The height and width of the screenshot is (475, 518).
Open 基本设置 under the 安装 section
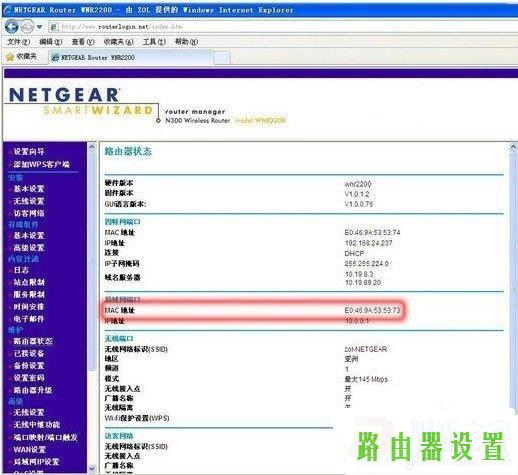pyautogui.click(x=29, y=189)
